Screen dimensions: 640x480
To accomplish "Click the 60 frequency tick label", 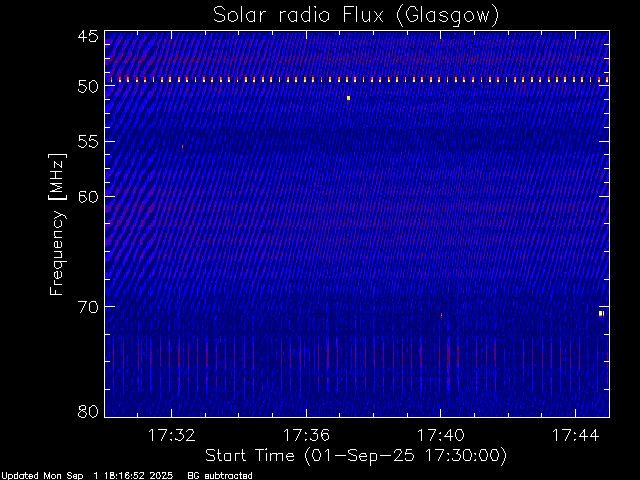I will coord(88,196).
